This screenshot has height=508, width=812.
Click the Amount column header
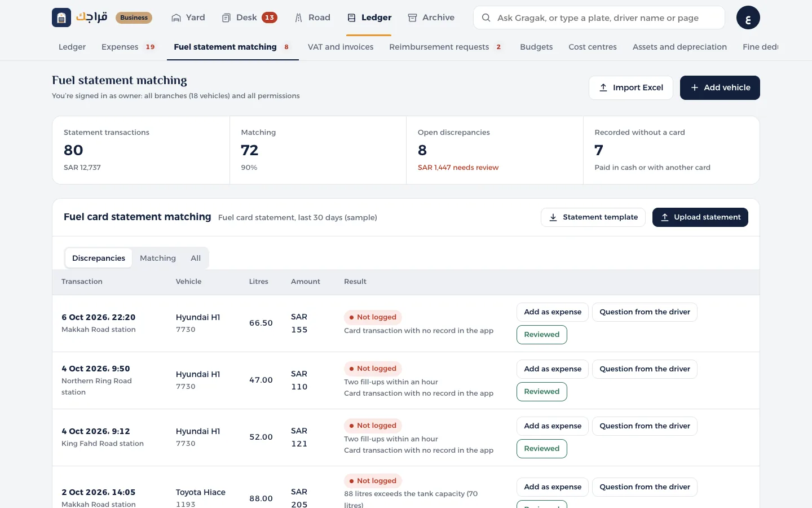(306, 282)
